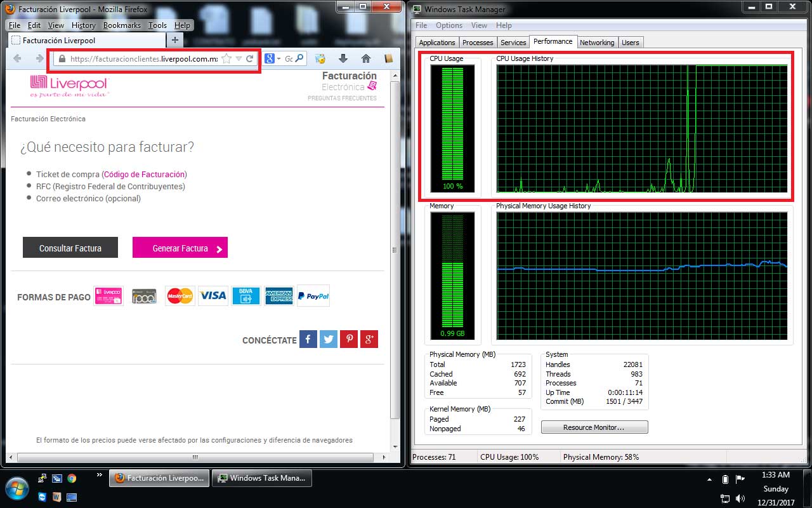The height and width of the screenshot is (508, 812).
Task: Click the Forward arrow in Firefox
Action: [40, 58]
